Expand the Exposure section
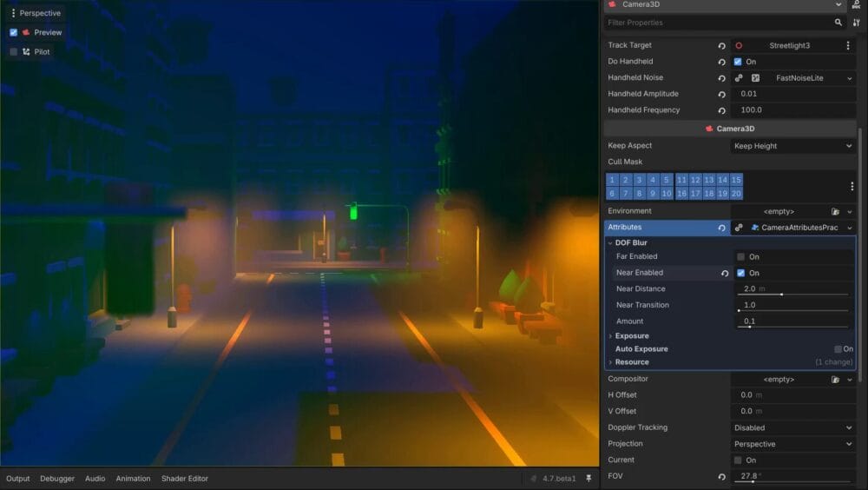Screen dimensions: 868x490 [610, 336]
